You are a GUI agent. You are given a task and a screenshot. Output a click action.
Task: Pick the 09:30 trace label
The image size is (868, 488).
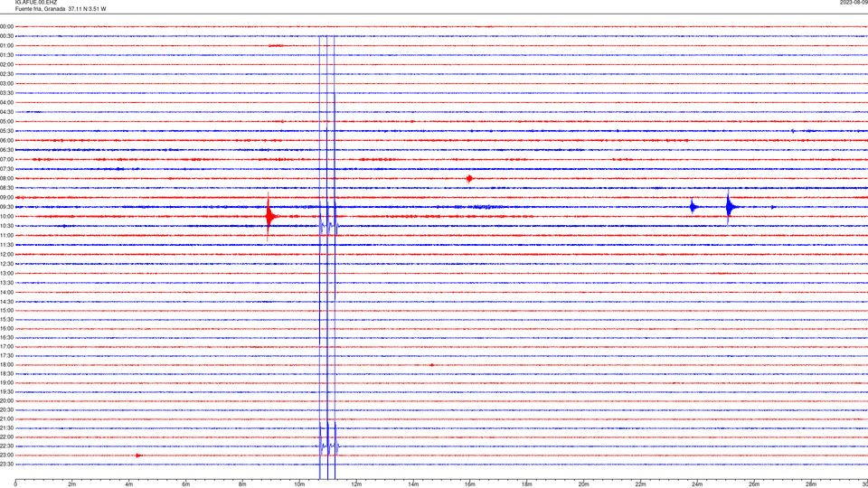tap(6, 207)
